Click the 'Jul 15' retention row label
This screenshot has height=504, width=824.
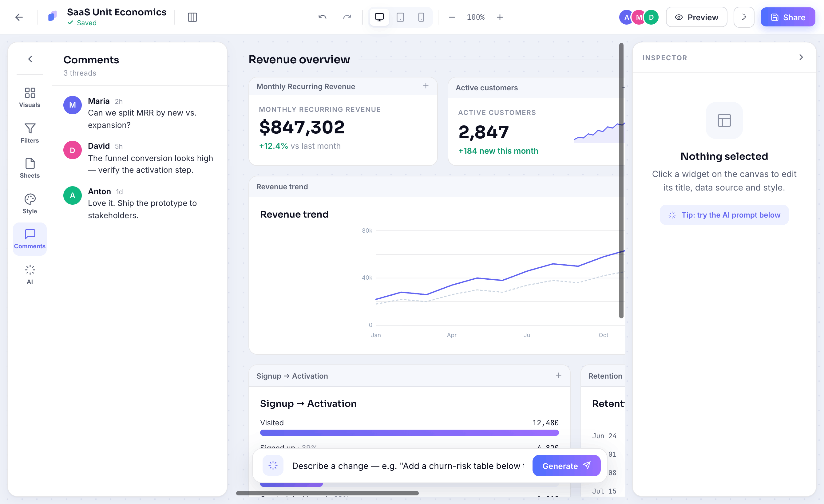[x=604, y=491]
